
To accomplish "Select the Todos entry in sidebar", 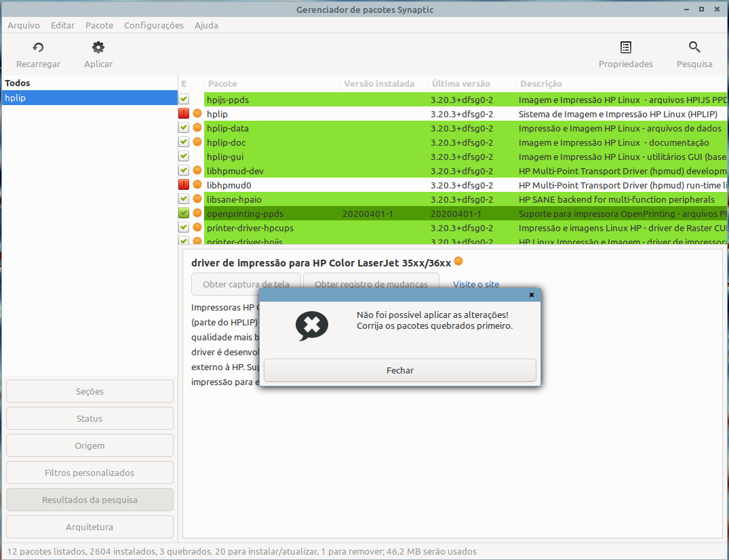I will [90, 83].
